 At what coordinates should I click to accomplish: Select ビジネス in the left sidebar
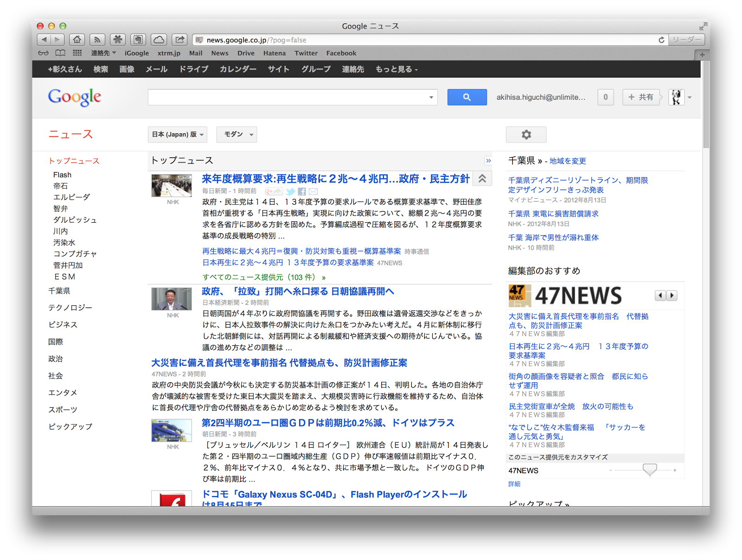63,325
